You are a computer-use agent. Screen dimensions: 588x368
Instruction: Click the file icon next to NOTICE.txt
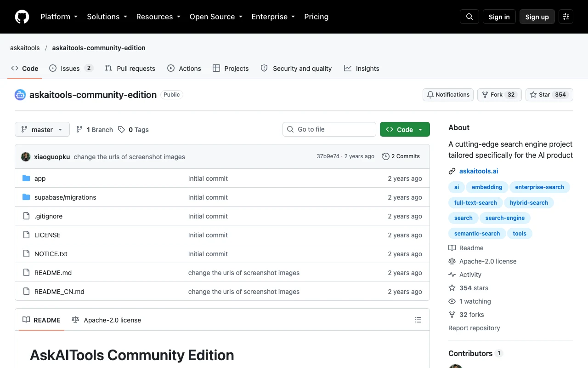pos(26,254)
